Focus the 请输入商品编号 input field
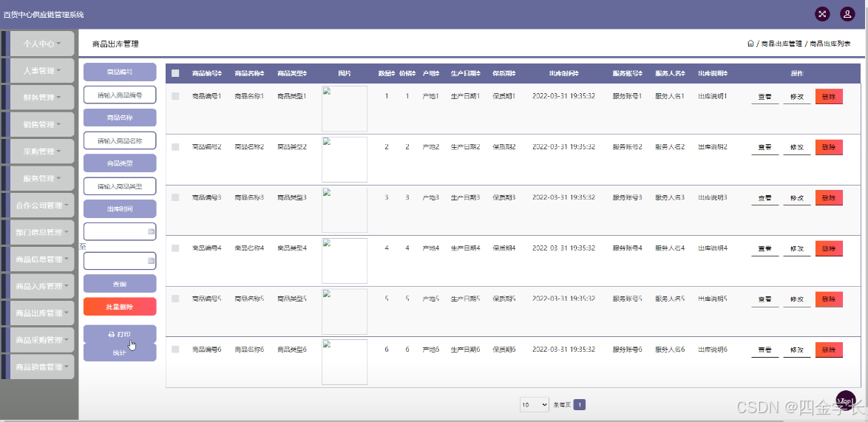This screenshot has width=868, height=422. (120, 95)
